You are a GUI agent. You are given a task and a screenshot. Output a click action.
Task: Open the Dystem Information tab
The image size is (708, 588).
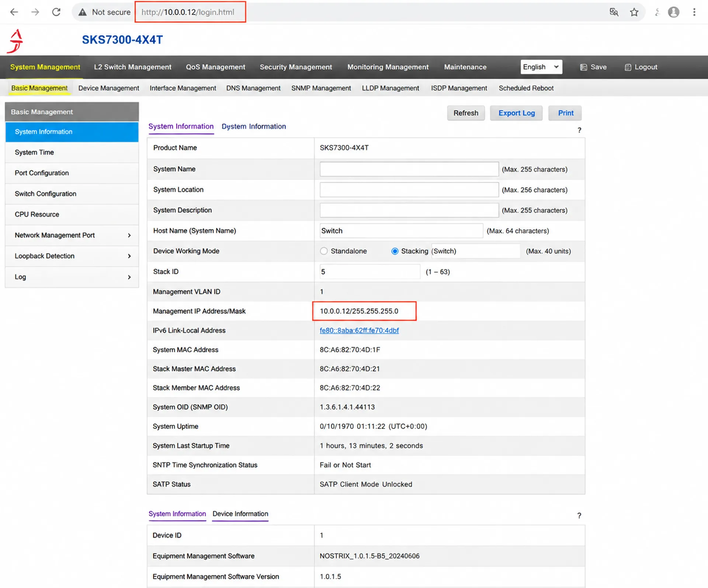254,126
